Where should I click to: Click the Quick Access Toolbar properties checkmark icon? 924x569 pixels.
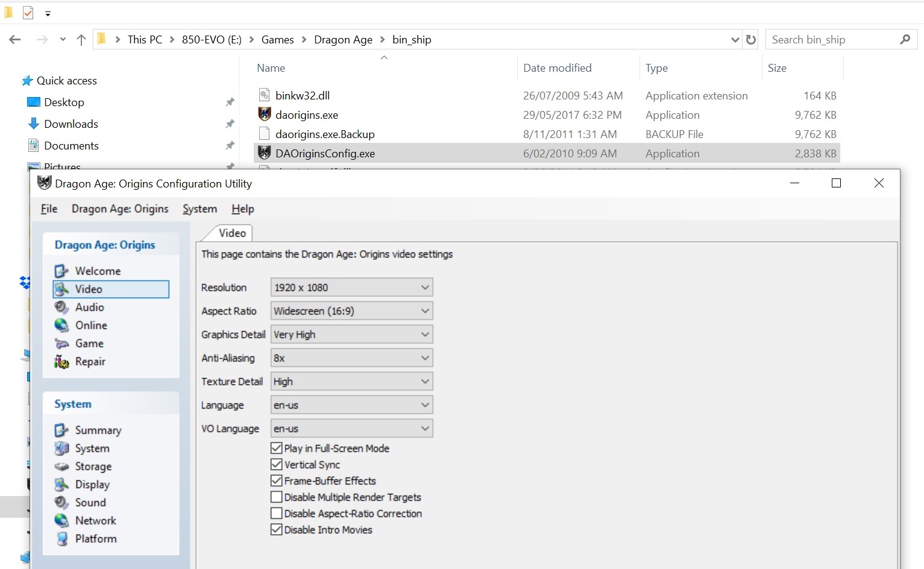(28, 13)
